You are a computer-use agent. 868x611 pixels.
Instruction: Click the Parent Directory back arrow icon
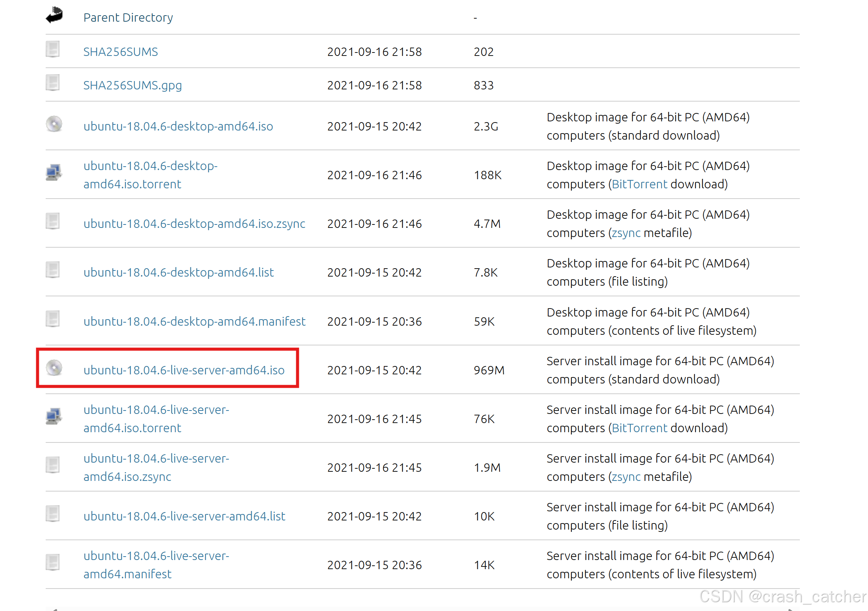[x=54, y=15]
